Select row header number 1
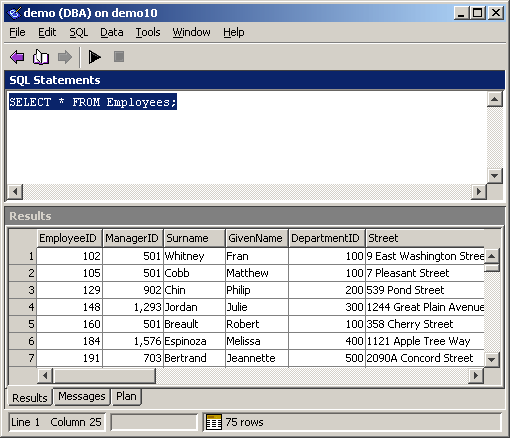 point(22,256)
